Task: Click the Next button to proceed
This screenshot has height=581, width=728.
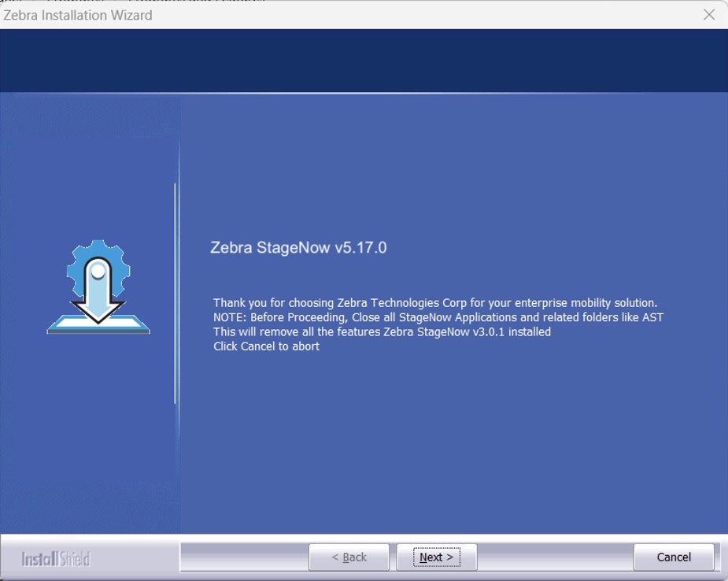Action: (x=436, y=557)
